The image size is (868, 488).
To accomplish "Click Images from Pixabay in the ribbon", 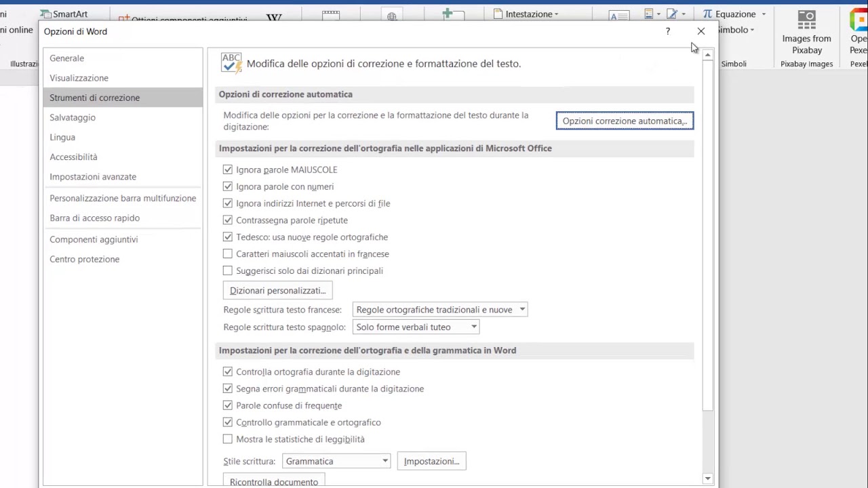I will (x=806, y=33).
